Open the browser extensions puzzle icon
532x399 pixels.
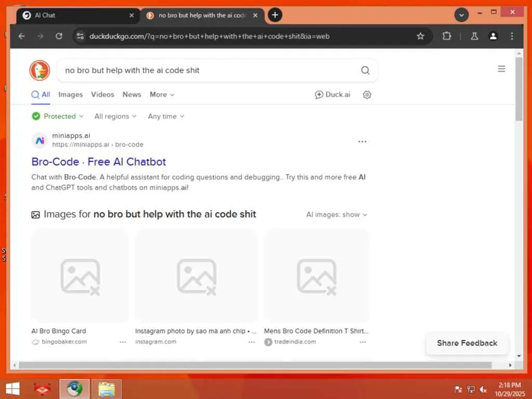tap(446, 36)
